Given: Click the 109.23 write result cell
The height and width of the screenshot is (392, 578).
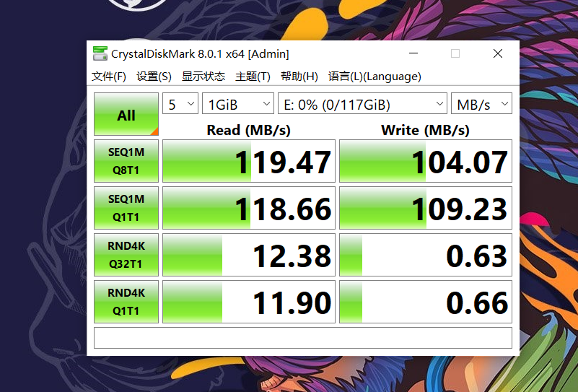Looking at the screenshot, I should [x=426, y=208].
